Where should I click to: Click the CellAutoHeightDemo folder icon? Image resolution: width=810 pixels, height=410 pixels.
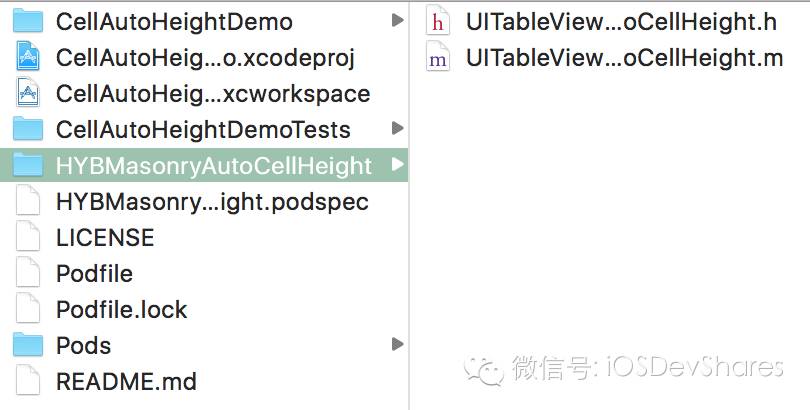click(x=28, y=21)
